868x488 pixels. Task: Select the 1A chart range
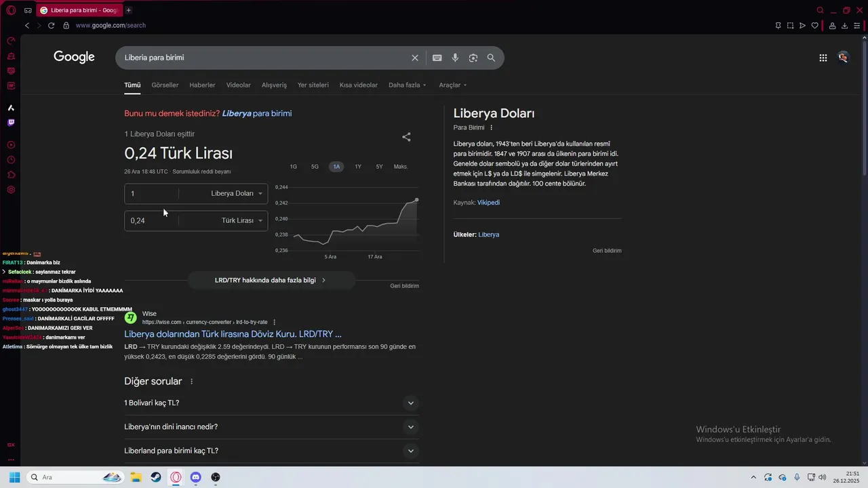coord(336,167)
